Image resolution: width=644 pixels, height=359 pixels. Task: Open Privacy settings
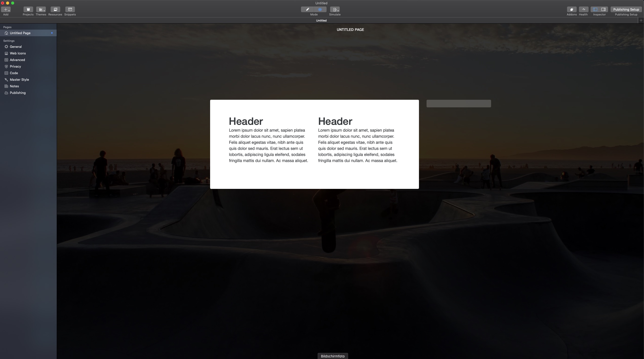[28, 66]
